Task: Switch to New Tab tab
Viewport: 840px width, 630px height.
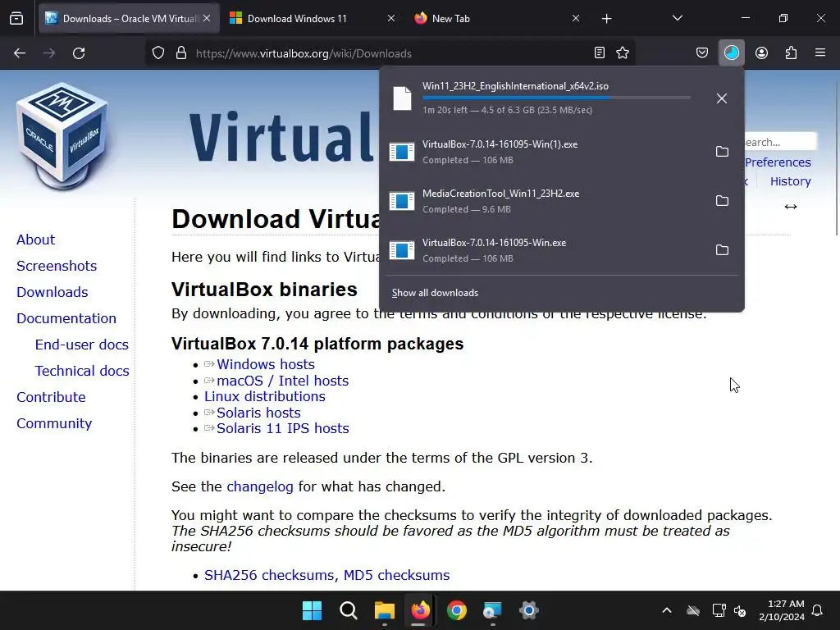Action: pos(495,18)
